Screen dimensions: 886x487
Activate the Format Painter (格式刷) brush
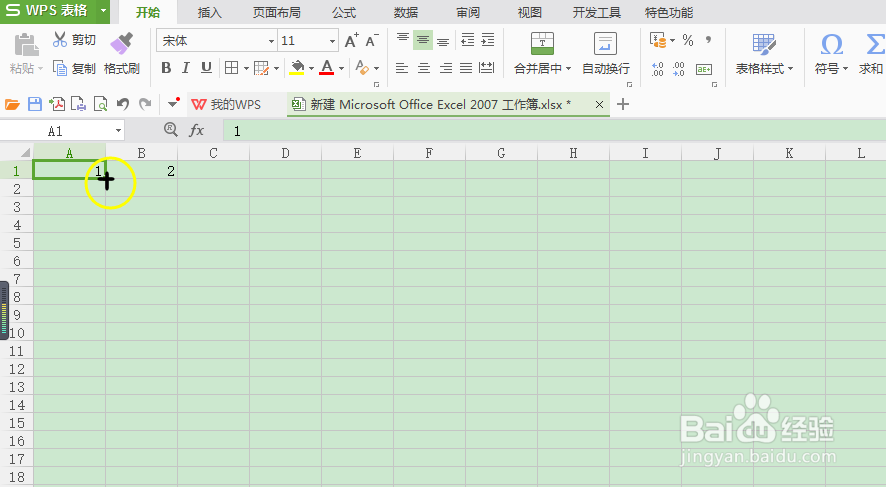click(x=121, y=54)
